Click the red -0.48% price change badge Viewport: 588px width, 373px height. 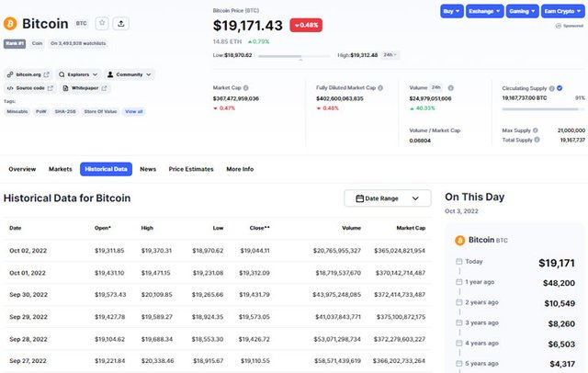click(x=306, y=25)
